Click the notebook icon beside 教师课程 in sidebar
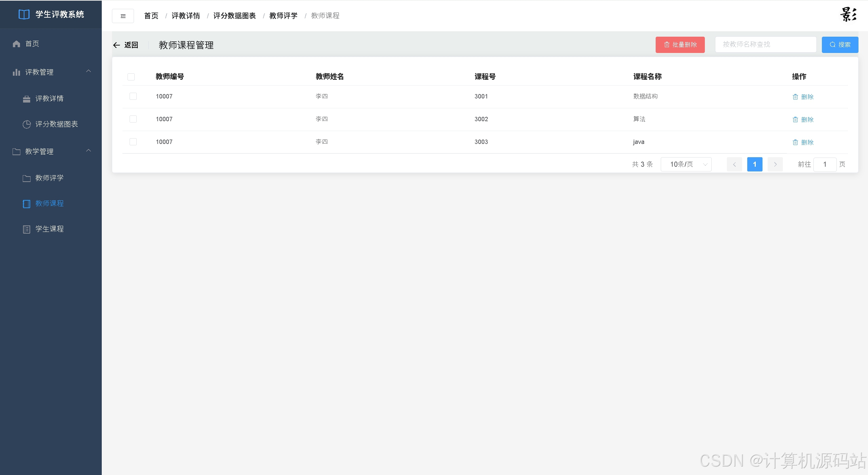Viewport: 868px width, 475px height. click(26, 204)
